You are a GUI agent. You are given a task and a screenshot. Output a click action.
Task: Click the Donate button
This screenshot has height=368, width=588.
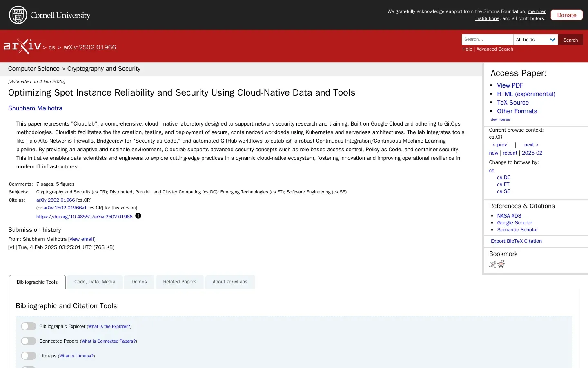coord(567,15)
